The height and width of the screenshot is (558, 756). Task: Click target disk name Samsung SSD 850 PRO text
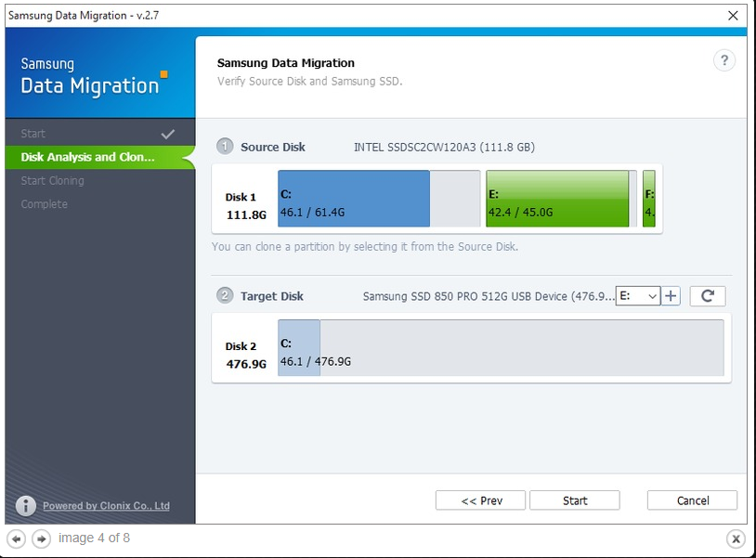[x=489, y=296]
